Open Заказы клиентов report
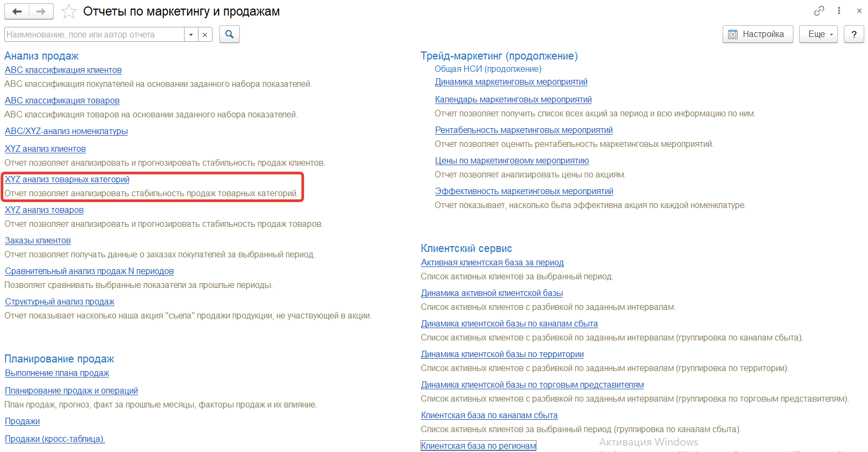This screenshot has height=452, width=868. pos(38,241)
